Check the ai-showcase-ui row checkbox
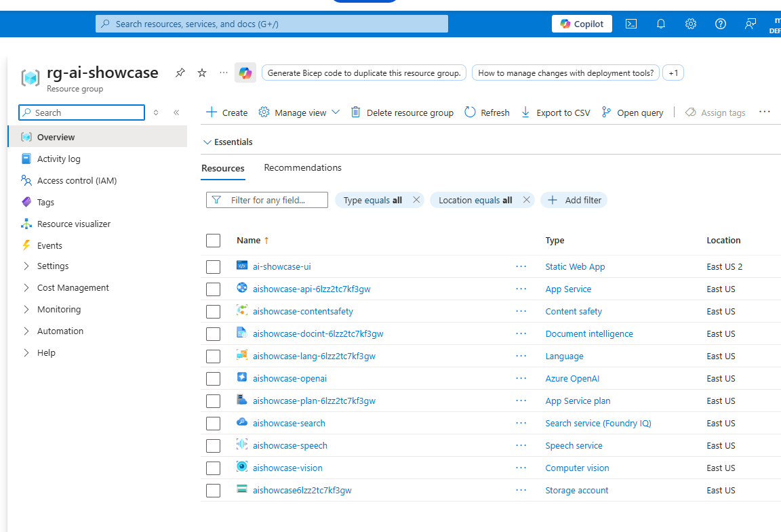 pos(213,267)
